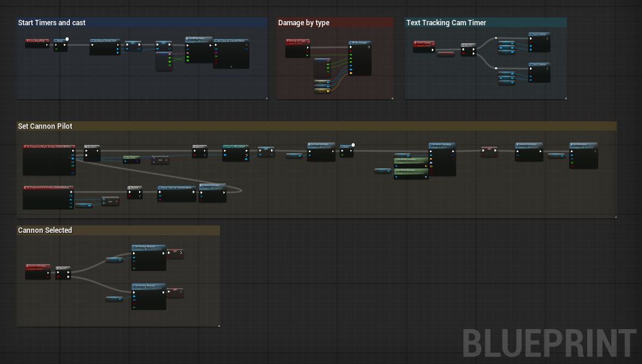The height and width of the screenshot is (364, 642).
Task: Select the HP Bar Damage node
Action: 360,58
